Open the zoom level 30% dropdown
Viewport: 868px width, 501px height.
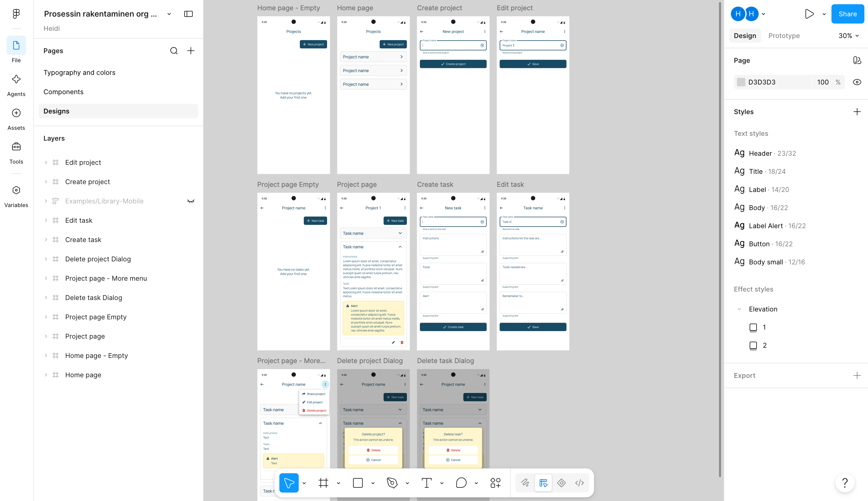(848, 36)
